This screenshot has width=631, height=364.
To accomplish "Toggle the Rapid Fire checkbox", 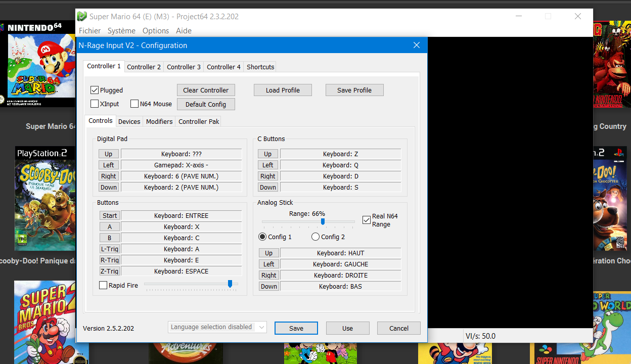I will pos(103,285).
